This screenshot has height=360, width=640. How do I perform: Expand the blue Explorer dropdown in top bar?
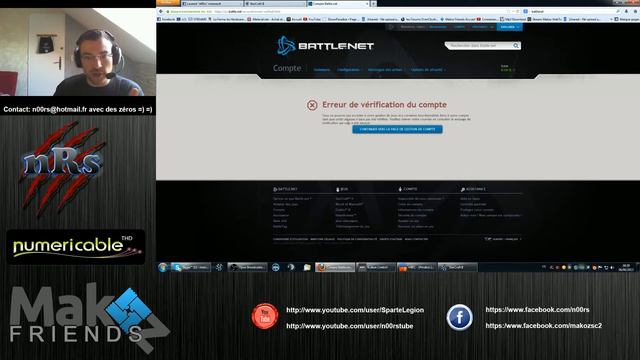pyautogui.click(x=509, y=27)
